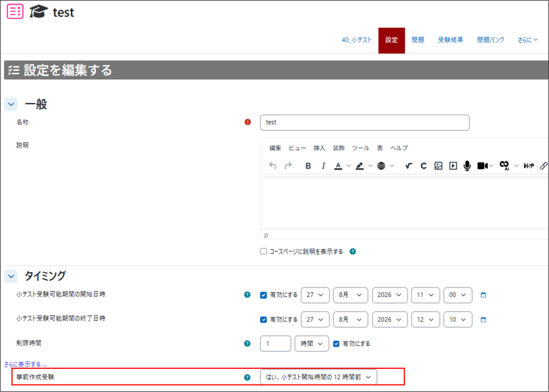
Task: Click the quiz activity icon beside test
Action: 15,12
